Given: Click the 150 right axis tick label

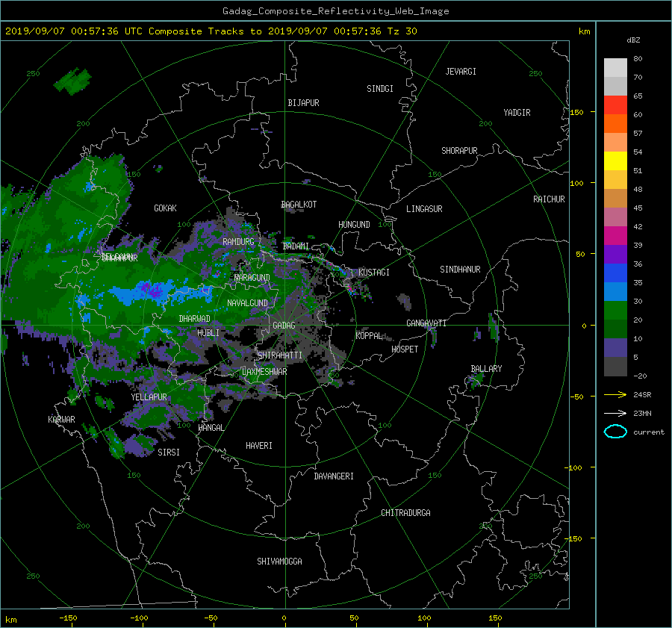Looking at the screenshot, I should tap(577, 112).
